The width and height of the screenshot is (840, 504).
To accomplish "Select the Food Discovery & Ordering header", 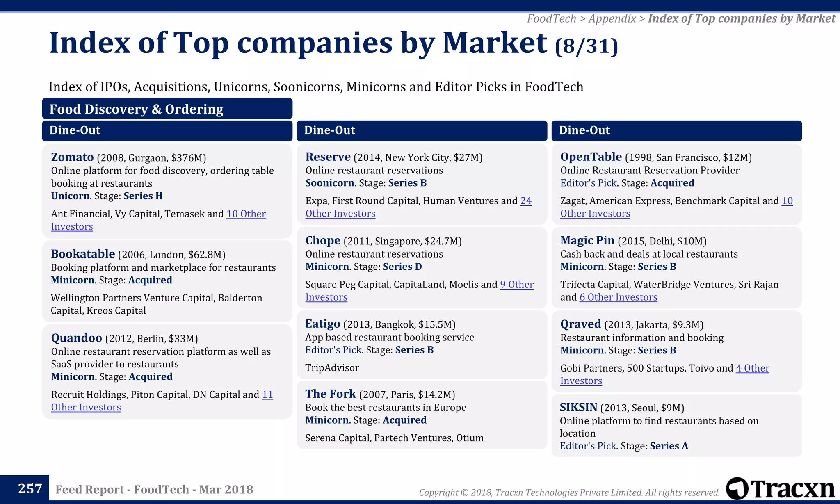I will [167, 109].
